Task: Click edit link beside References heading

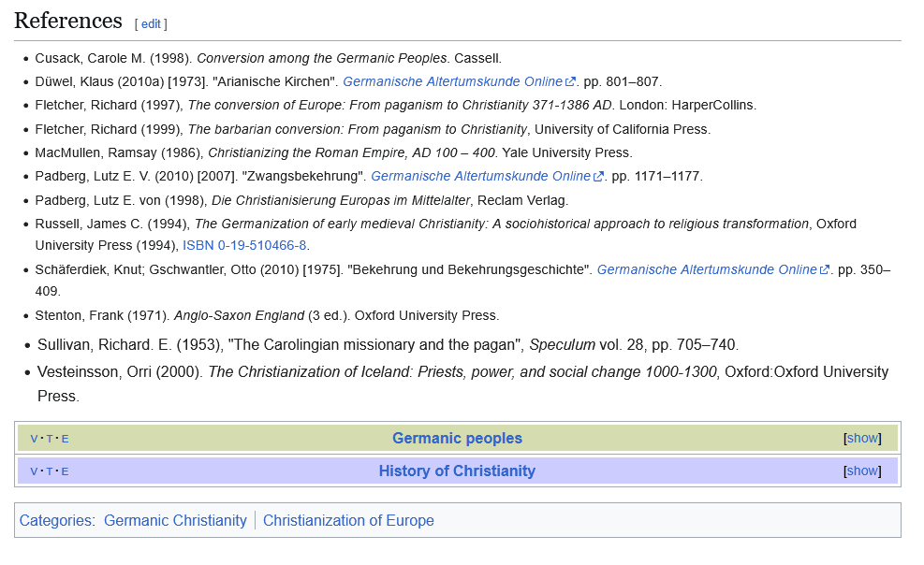Action: click(151, 24)
